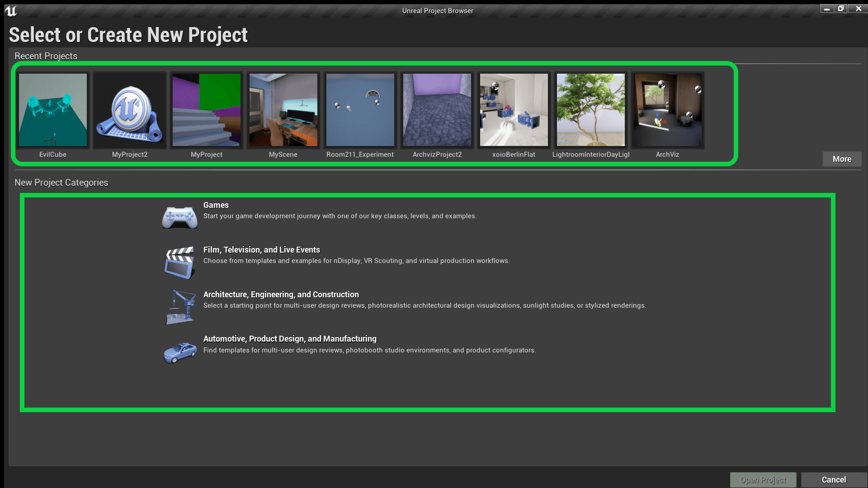
Task: Click the MyScene name label
Action: click(283, 155)
